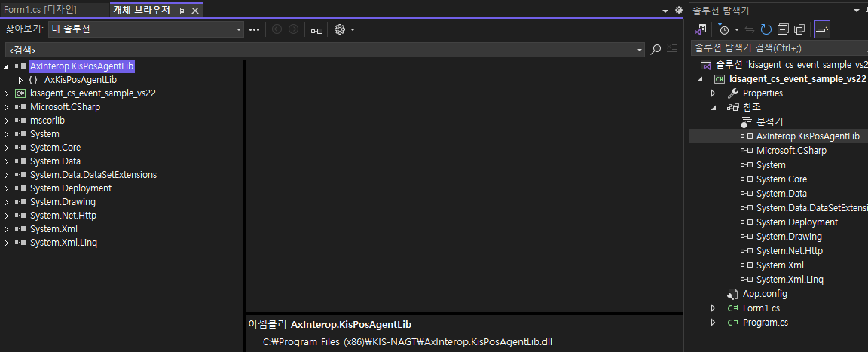
Task: Expand the Properties node in Solution Explorer
Action: click(714, 93)
